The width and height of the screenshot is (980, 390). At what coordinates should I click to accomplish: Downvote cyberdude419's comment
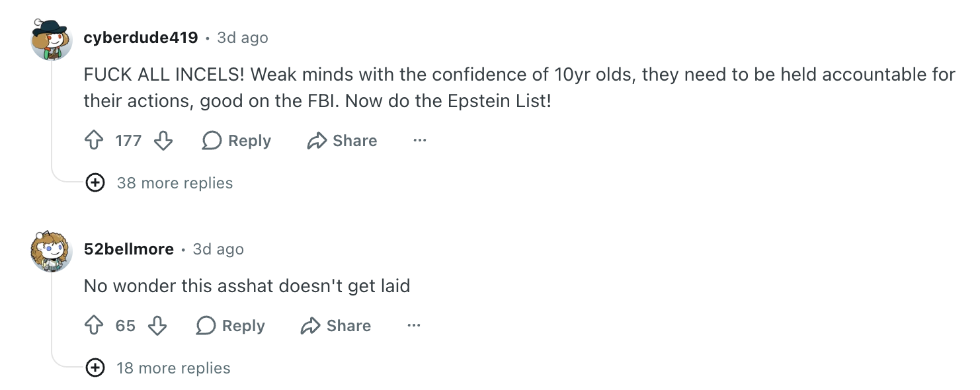[163, 141]
